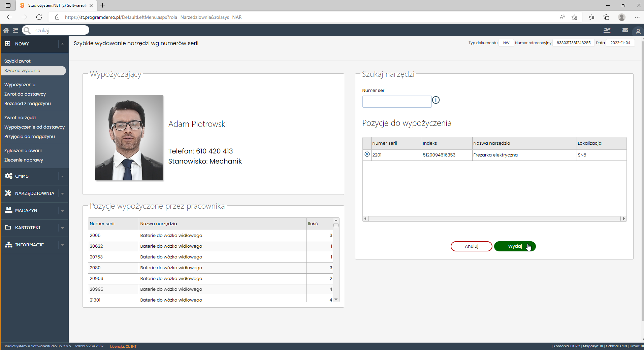Focus the Numer serii input field
The height and width of the screenshot is (350, 644).
(397, 102)
